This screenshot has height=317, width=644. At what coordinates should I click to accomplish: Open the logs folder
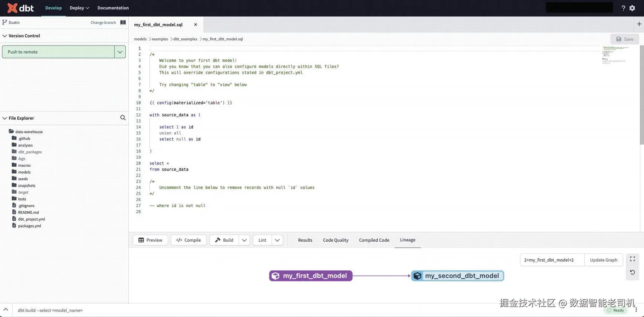(21, 158)
